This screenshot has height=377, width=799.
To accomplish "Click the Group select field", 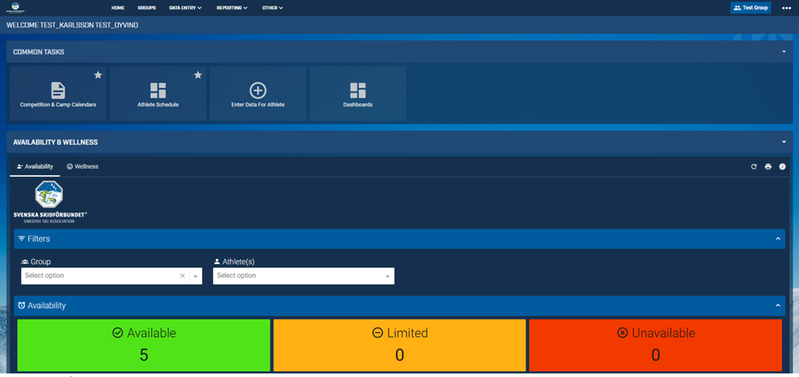I will 112,276.
